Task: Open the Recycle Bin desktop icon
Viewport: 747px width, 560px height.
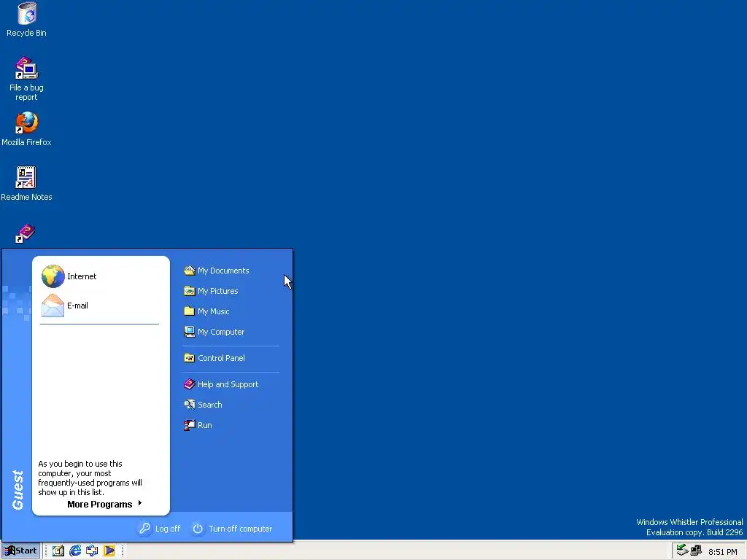Action: [26, 20]
